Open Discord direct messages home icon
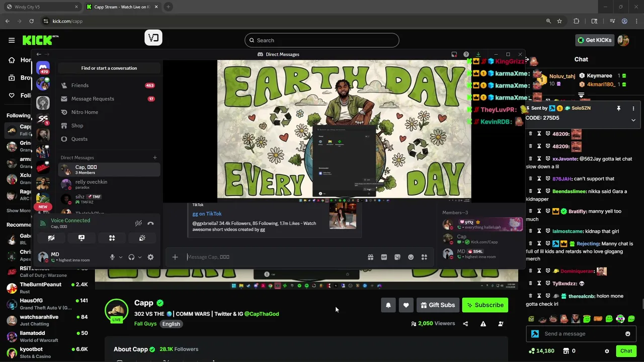644x362 pixels. tap(43, 67)
